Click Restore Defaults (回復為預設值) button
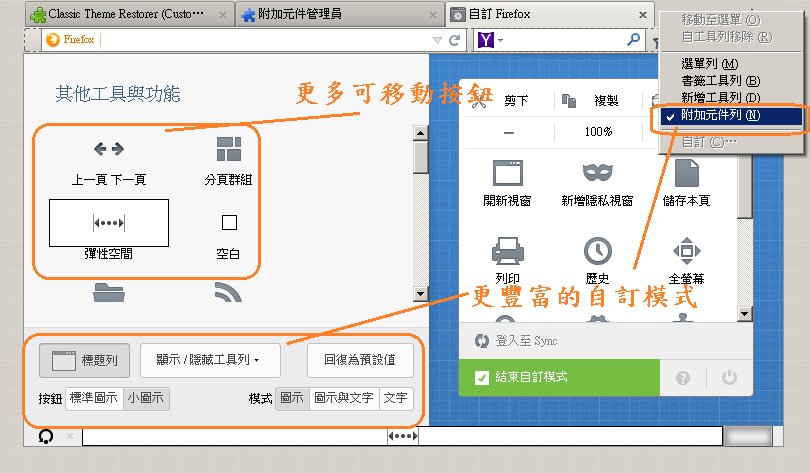The height and width of the screenshot is (473, 810). (x=361, y=360)
